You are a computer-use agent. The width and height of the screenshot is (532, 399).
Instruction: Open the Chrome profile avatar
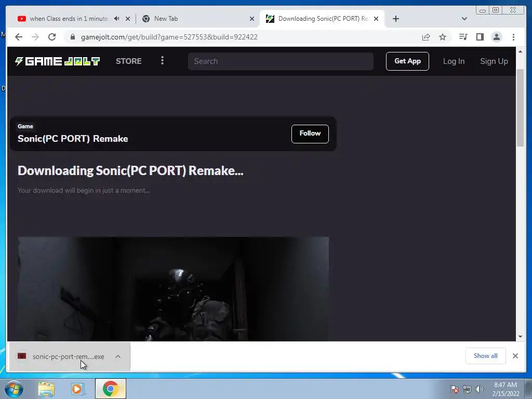click(x=496, y=37)
